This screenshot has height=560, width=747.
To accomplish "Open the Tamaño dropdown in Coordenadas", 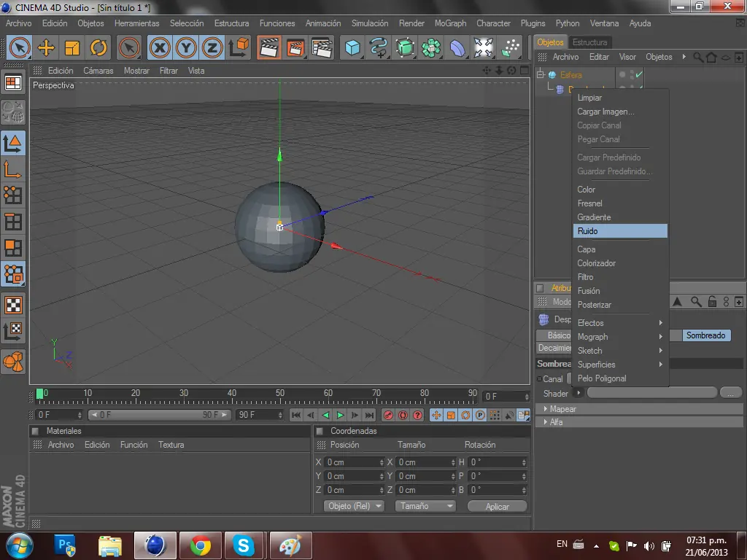I will pyautogui.click(x=425, y=506).
